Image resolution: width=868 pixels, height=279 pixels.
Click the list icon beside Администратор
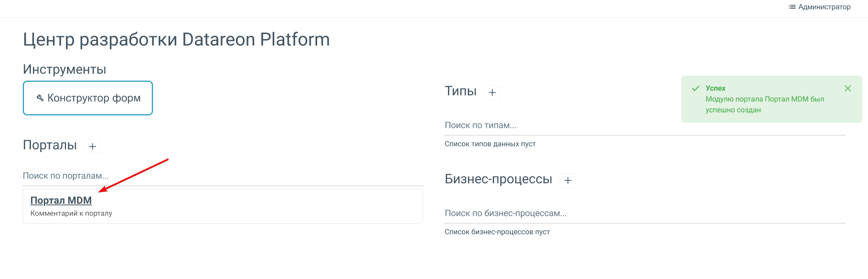pos(792,7)
